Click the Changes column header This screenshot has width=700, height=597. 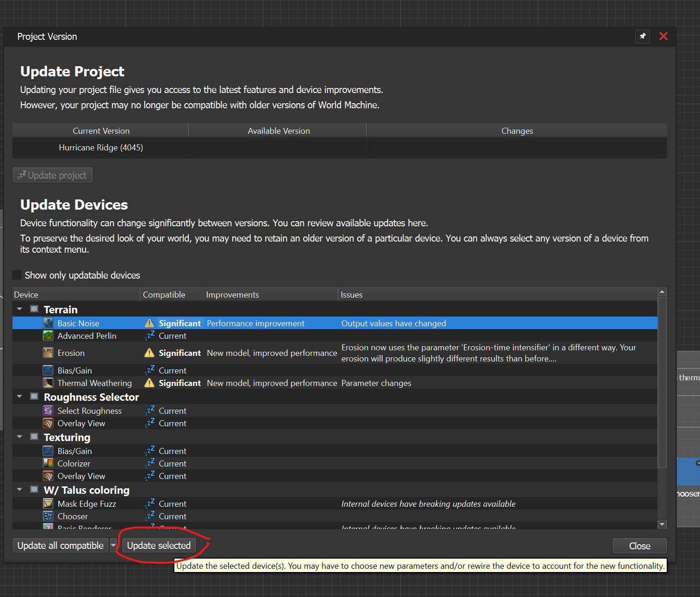point(517,131)
